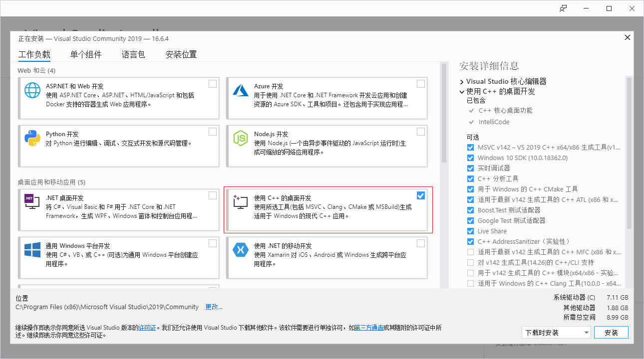
Task: Select the 使用 C++ 的桌面开发 workload card
Action: (328, 209)
